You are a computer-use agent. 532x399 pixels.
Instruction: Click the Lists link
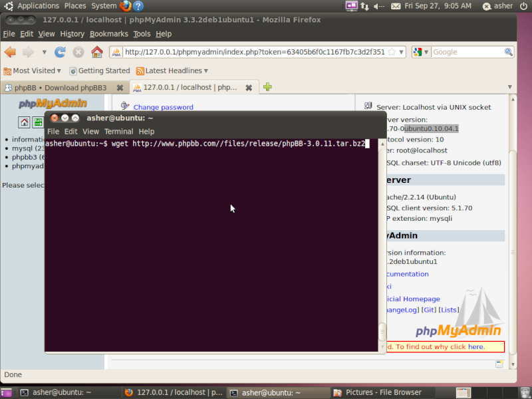pos(448,310)
